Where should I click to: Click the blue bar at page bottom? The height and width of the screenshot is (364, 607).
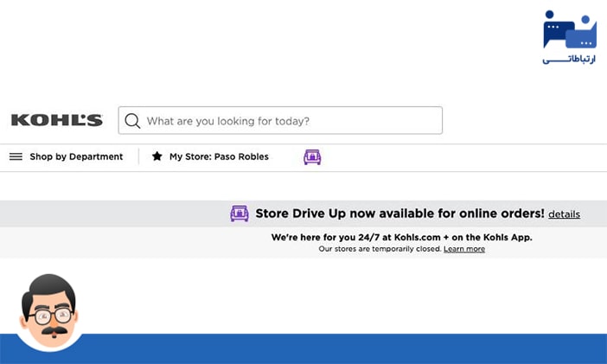pos(346,348)
